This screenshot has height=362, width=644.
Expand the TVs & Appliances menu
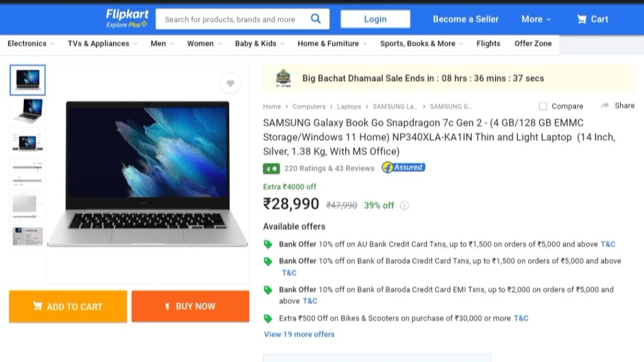[103, 43]
